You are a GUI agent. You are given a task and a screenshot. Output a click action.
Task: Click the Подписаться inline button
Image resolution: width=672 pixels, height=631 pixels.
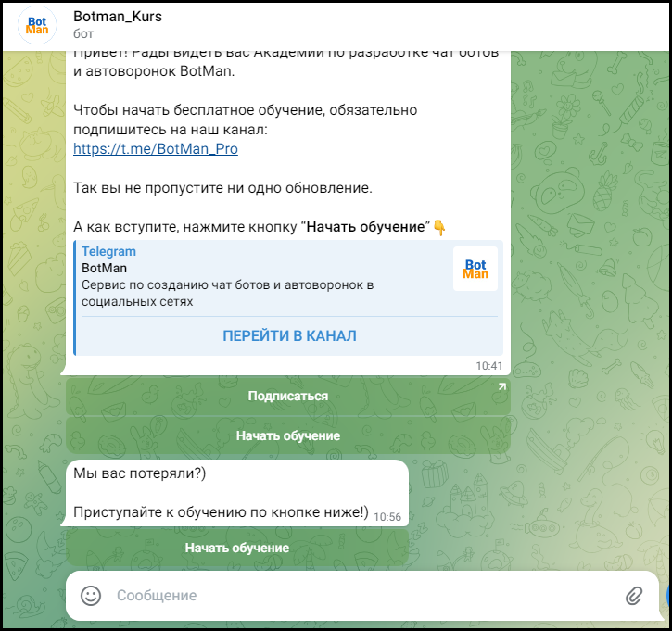tap(288, 397)
